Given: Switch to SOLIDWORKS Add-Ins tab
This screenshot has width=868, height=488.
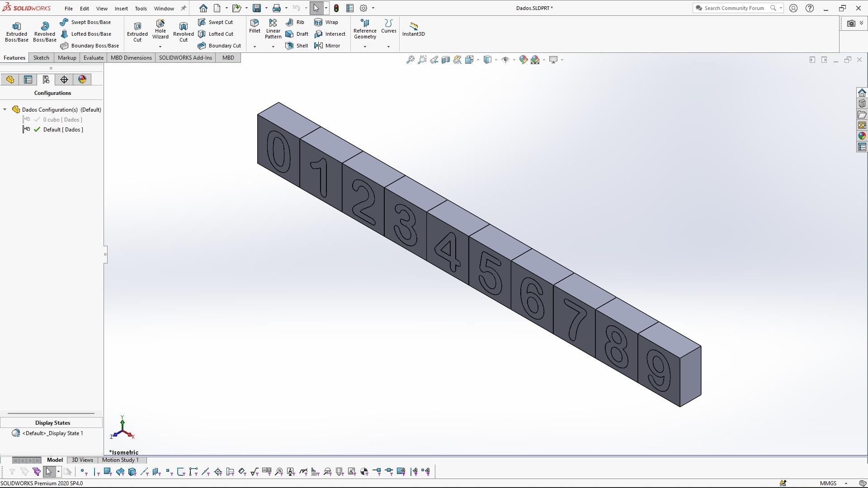Looking at the screenshot, I should (x=185, y=58).
